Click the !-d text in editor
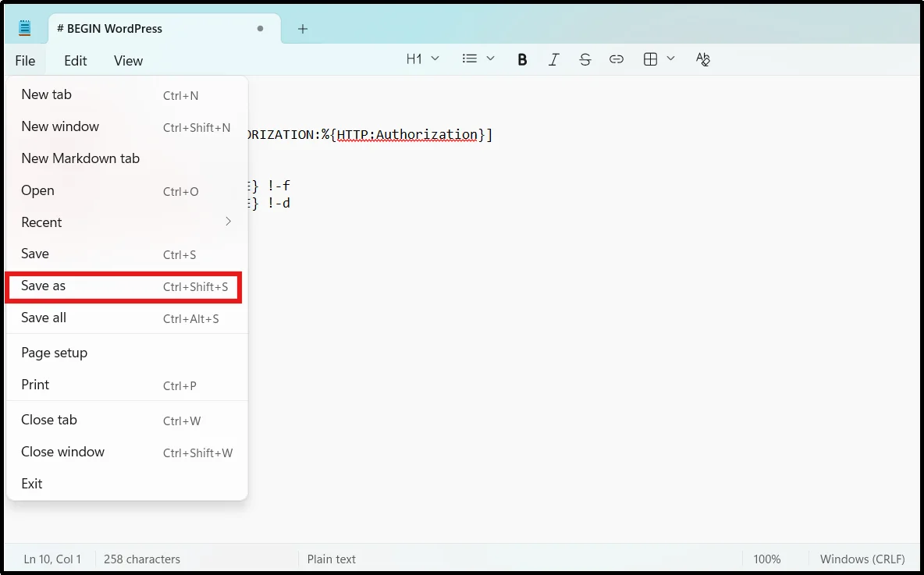The image size is (924, 575). (278, 204)
